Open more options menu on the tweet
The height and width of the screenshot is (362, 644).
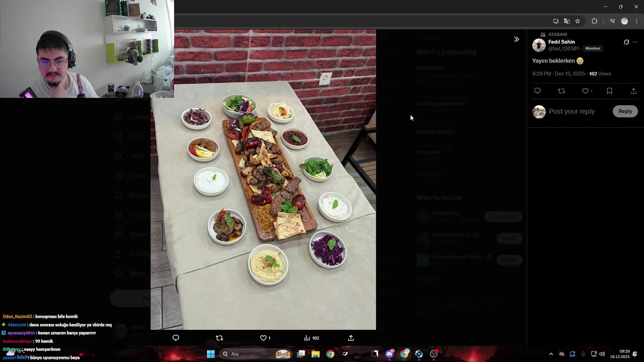click(636, 42)
